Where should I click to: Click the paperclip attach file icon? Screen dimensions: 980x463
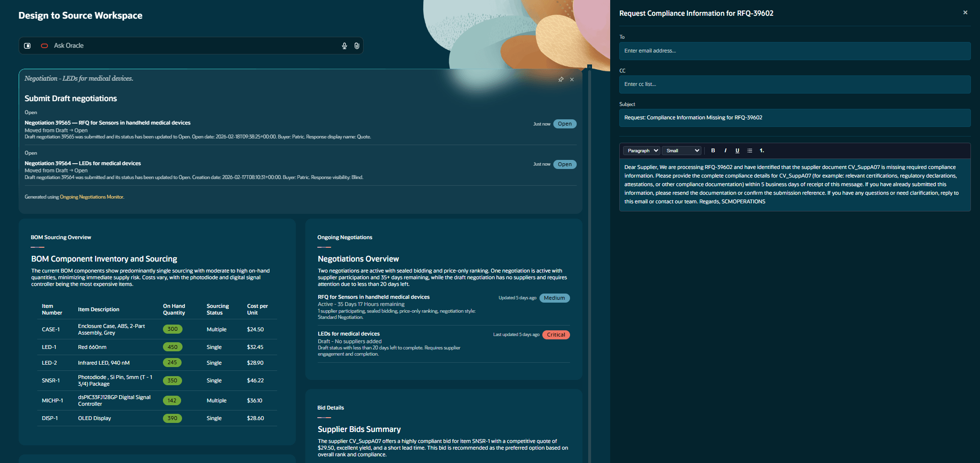[357, 46]
